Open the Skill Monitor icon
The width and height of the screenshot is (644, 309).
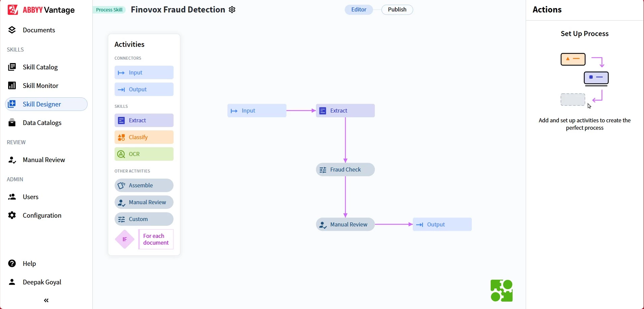pyautogui.click(x=12, y=86)
